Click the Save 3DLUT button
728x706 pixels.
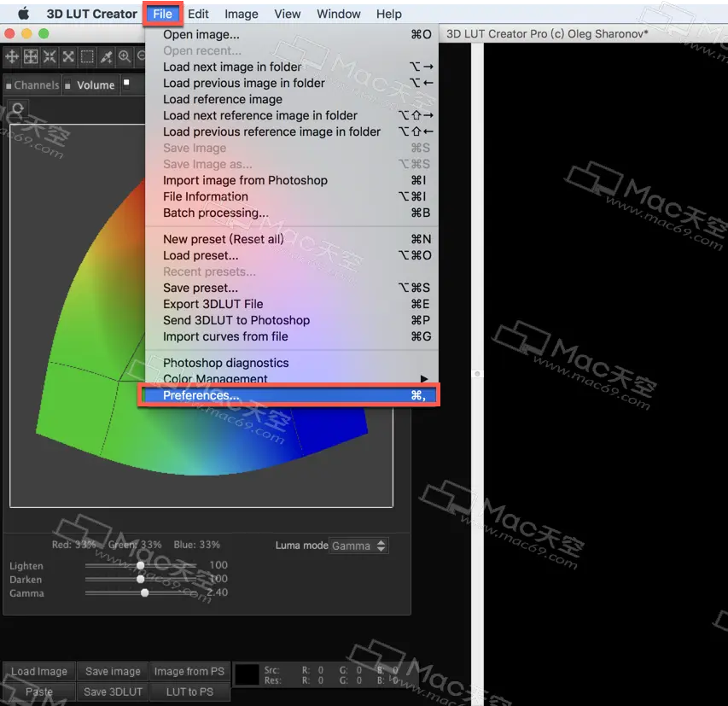pos(113,691)
